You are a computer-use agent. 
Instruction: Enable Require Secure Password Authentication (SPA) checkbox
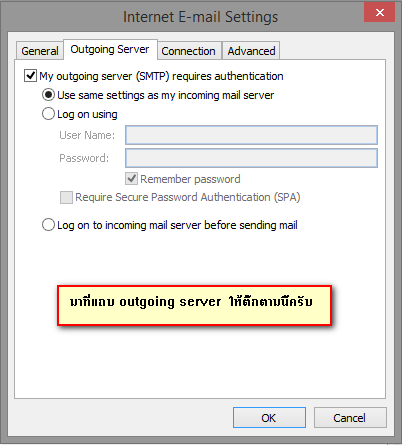click(x=66, y=197)
